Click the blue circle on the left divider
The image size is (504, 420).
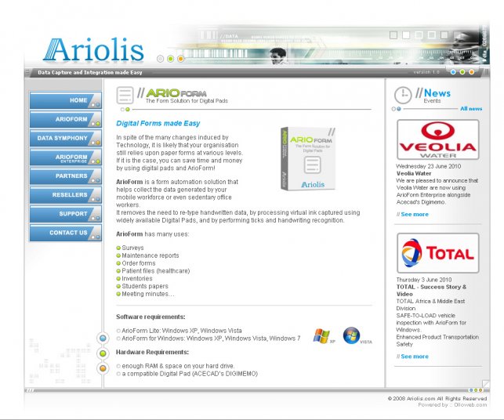(x=103, y=338)
